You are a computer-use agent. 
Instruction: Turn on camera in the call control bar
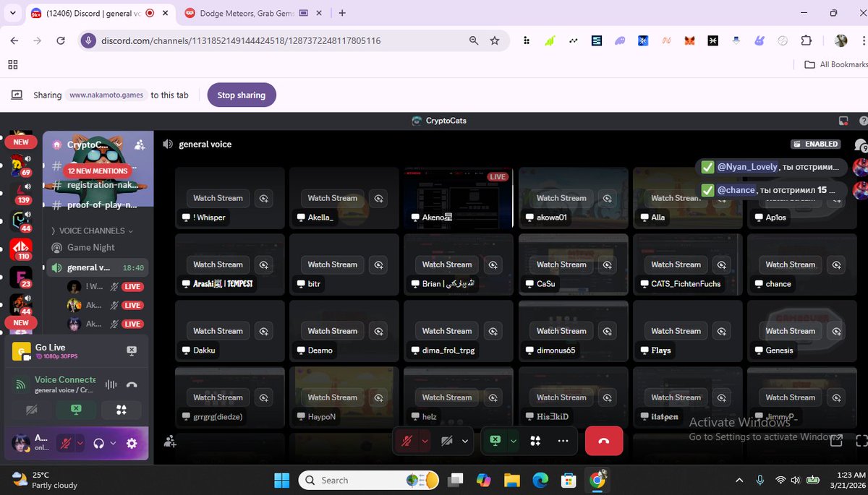click(446, 441)
